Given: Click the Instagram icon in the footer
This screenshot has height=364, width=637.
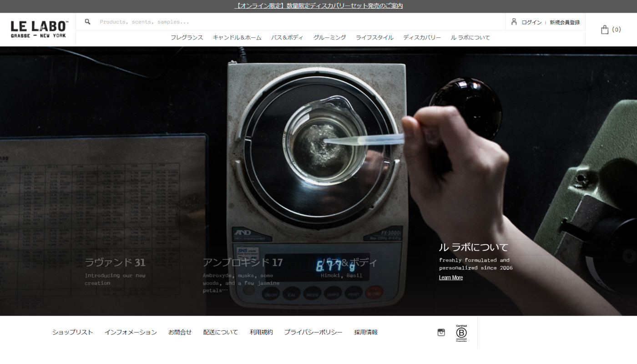Looking at the screenshot, I should [440, 332].
